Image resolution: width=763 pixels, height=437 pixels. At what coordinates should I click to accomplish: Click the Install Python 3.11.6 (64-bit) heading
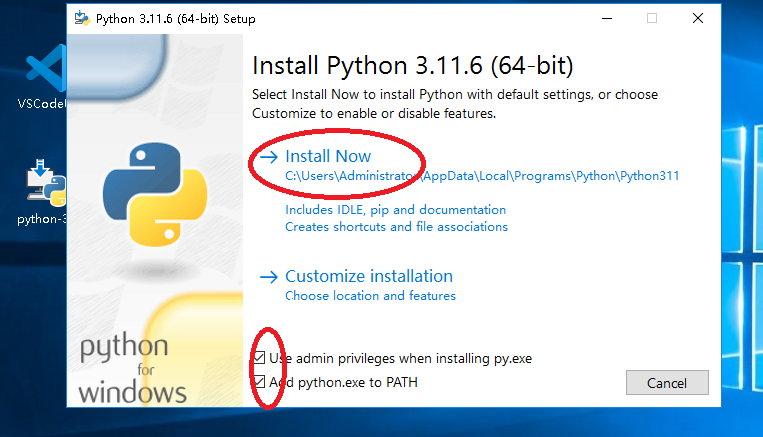point(413,66)
